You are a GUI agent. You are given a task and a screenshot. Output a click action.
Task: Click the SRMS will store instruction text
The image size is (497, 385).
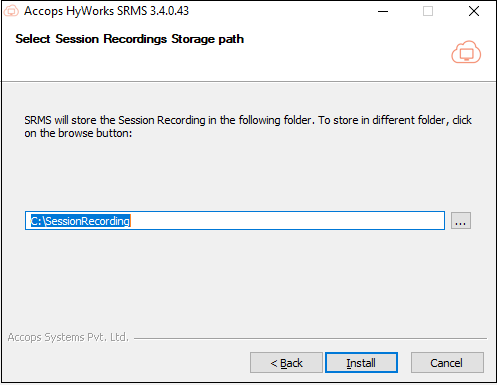[248, 120]
